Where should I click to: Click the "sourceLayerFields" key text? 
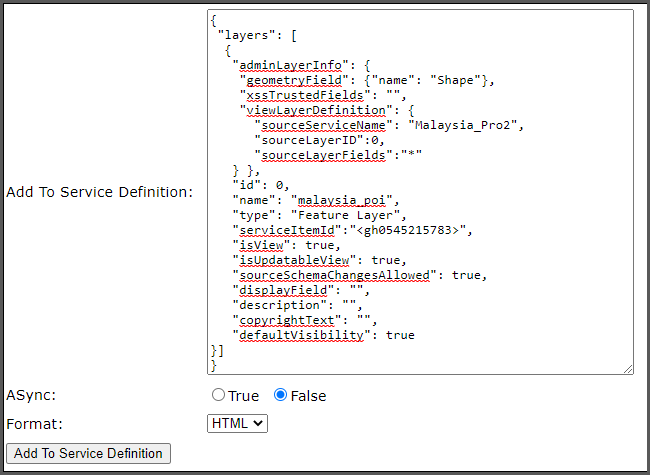323,155
